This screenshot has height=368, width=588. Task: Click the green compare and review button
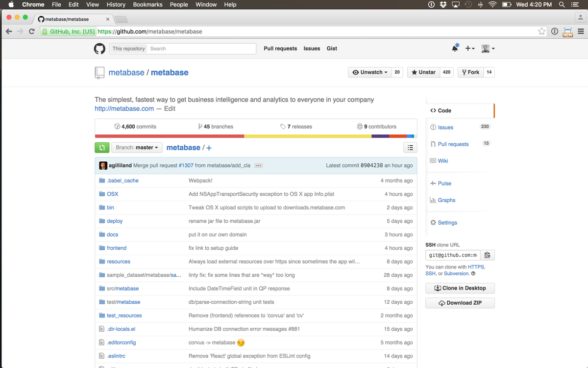102,147
